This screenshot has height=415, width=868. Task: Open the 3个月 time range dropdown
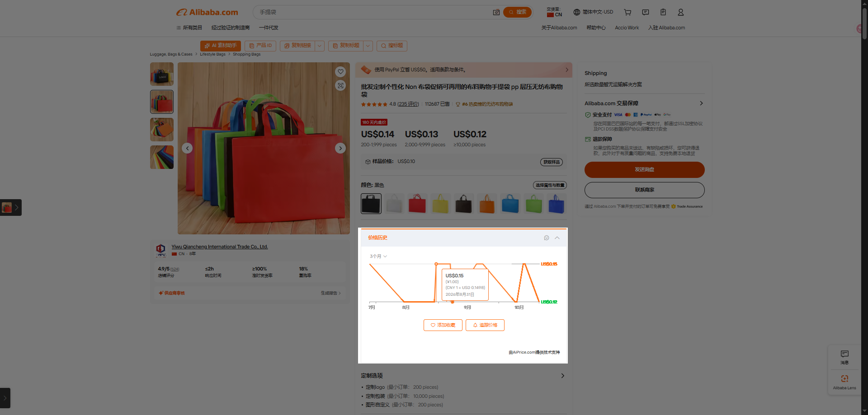[378, 256]
